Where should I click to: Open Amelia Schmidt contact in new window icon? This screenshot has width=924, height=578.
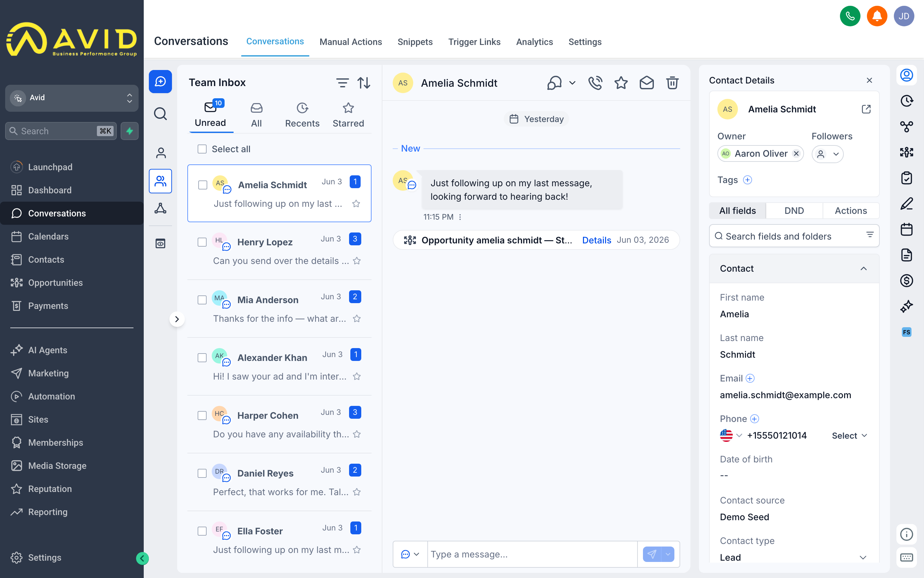866,109
